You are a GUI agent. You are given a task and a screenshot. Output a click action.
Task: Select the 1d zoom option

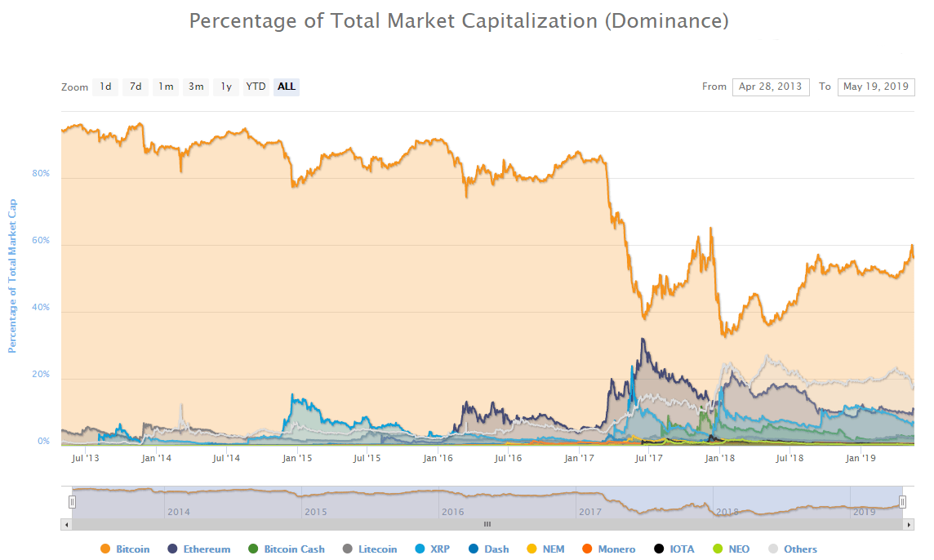coord(105,87)
